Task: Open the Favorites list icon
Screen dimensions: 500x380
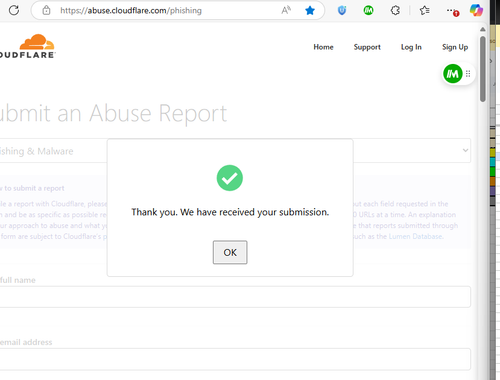Action: (424, 10)
